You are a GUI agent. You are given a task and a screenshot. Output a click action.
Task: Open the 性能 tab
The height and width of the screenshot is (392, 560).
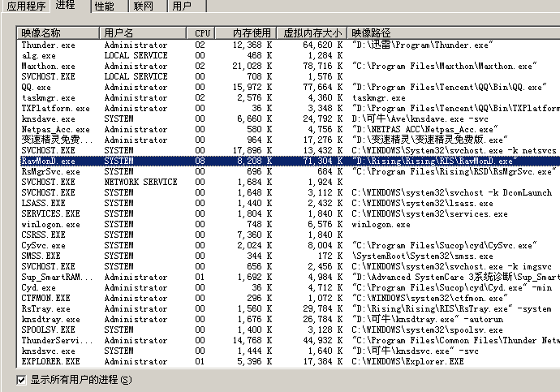104,6
